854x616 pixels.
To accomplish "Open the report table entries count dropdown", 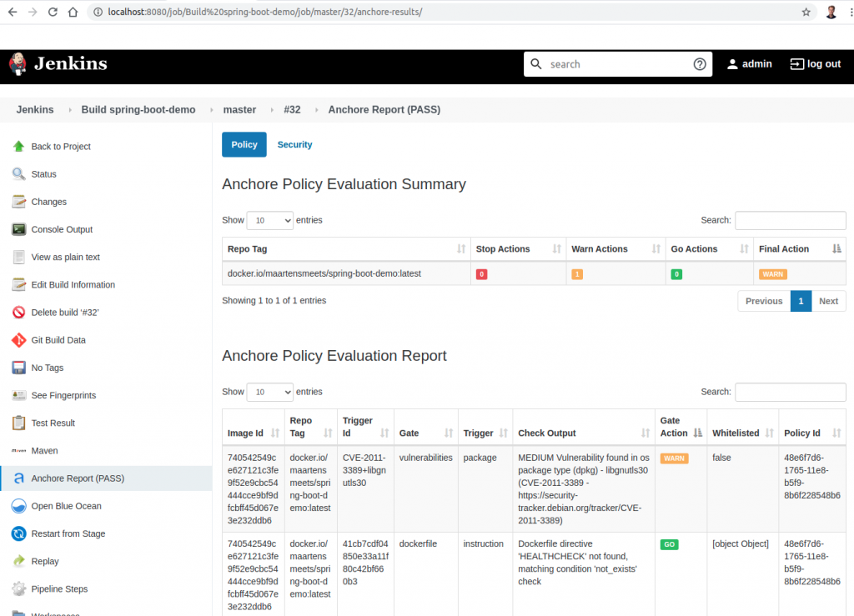I will [x=270, y=392].
